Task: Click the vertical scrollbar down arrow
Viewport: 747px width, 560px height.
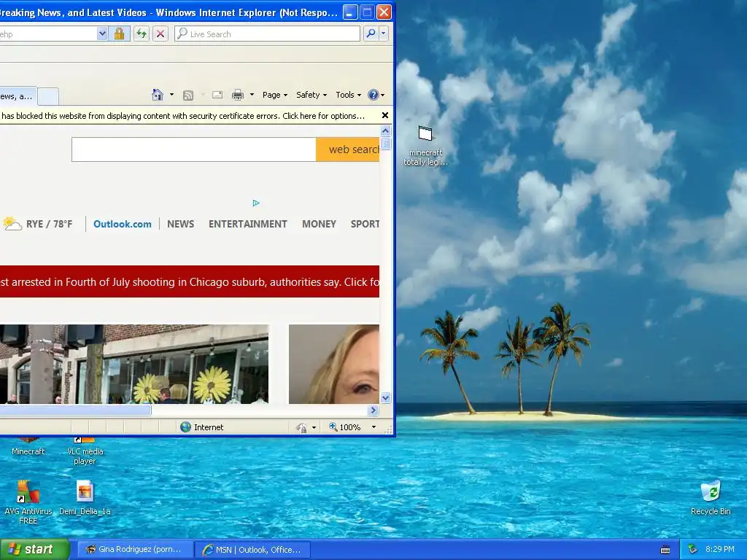Action: [385, 397]
